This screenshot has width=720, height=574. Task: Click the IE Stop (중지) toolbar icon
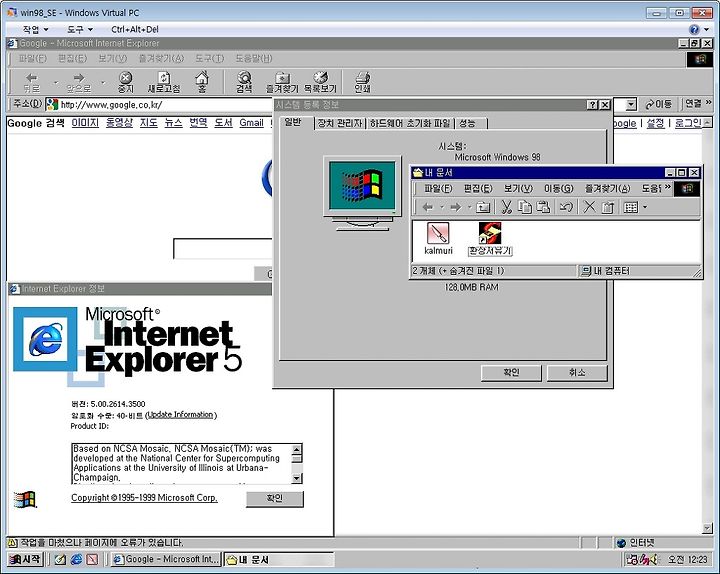tap(125, 82)
